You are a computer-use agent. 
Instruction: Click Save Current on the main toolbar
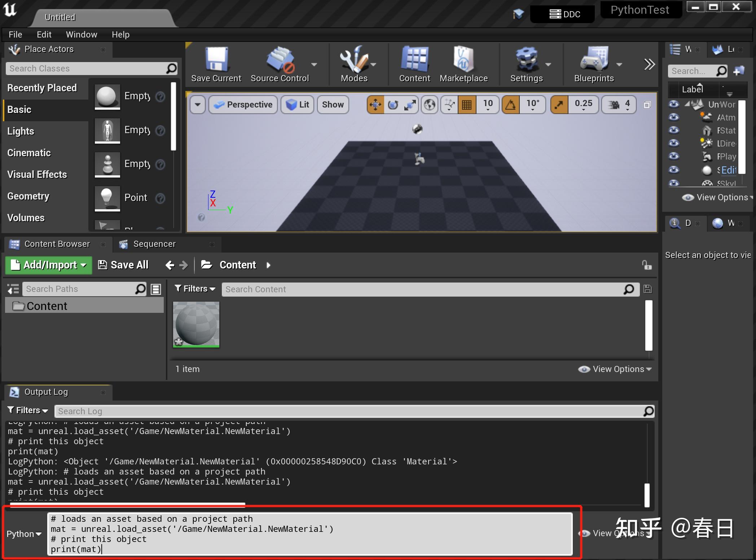pos(216,64)
